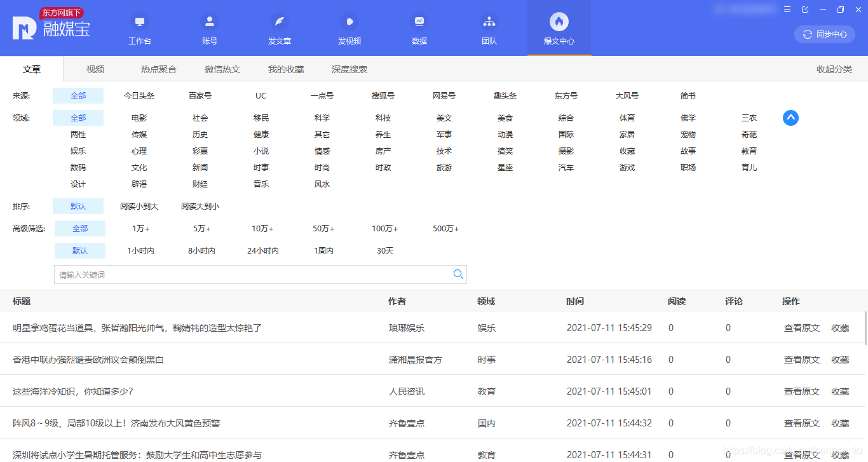This screenshot has height=462, width=868.
Task: Open the 工作台 workbench icon
Action: [140, 22]
